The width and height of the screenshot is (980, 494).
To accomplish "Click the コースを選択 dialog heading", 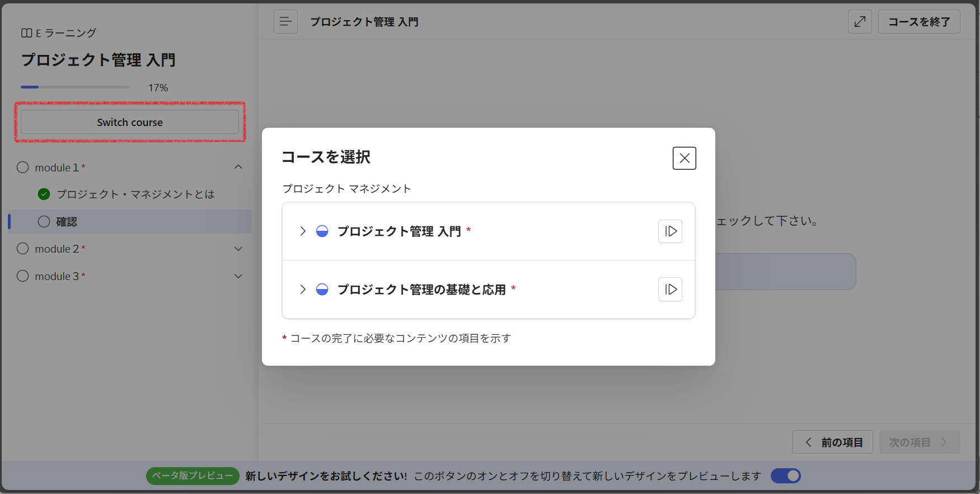I will coord(326,157).
